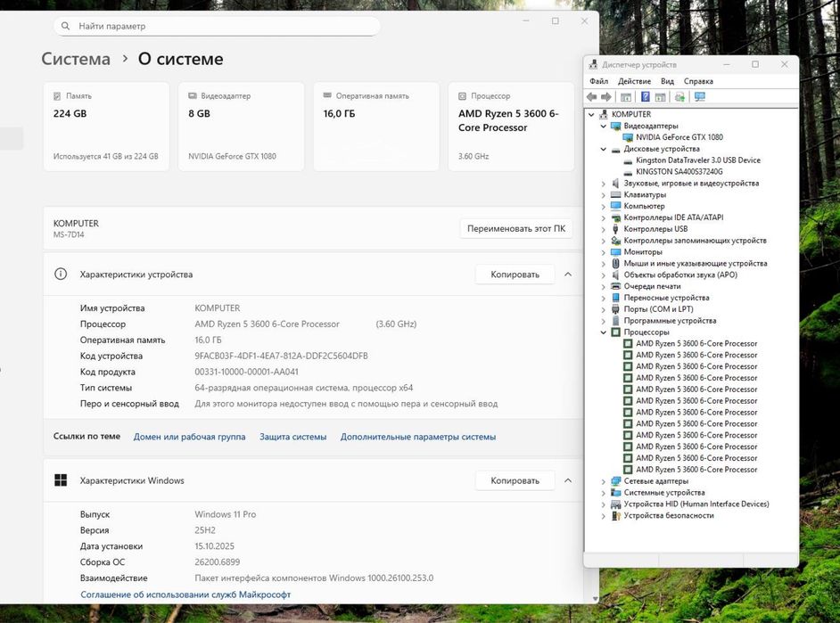The height and width of the screenshot is (623, 840).
Task: Click the Клавиатуры keyboard icon
Action: (615, 195)
